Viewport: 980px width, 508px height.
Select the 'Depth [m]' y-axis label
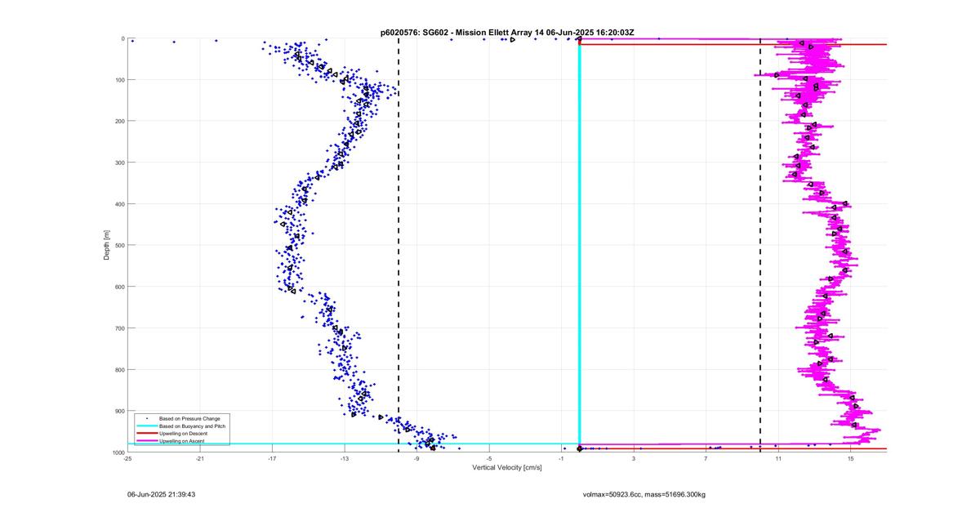[x=107, y=245]
